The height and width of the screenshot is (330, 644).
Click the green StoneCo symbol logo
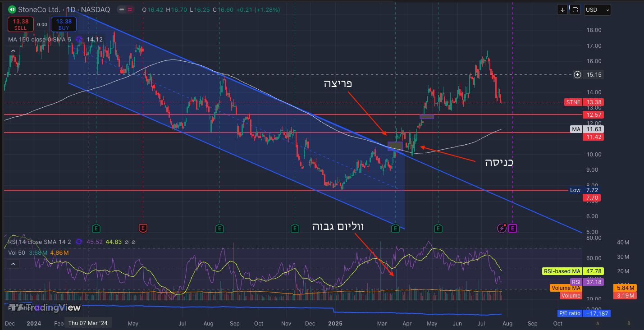(x=11, y=9)
